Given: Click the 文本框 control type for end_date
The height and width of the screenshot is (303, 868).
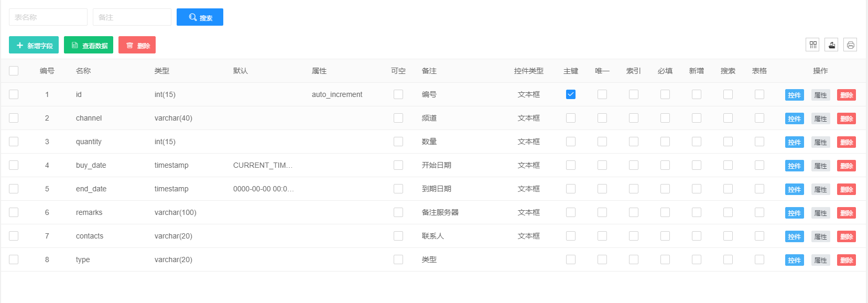Looking at the screenshot, I should [528, 189].
